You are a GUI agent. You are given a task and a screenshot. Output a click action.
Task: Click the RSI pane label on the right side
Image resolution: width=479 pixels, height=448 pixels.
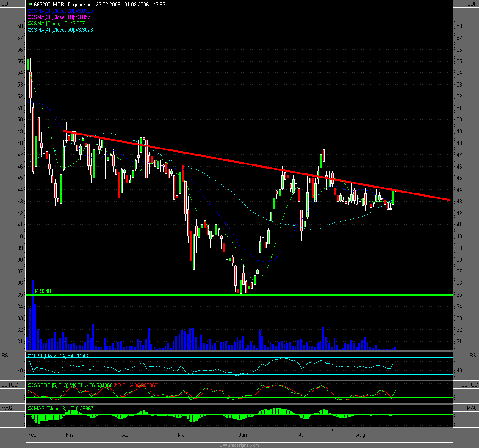(473, 356)
